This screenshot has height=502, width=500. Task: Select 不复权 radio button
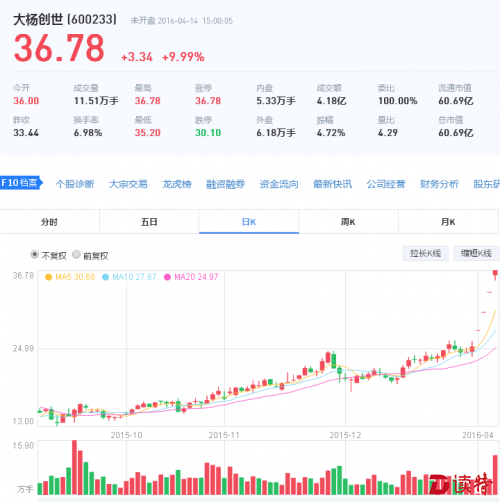(x=34, y=255)
